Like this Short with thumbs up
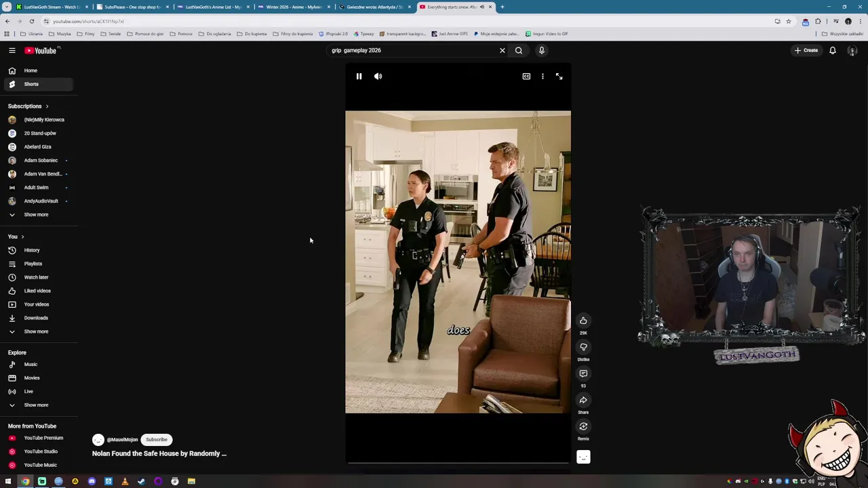 pyautogui.click(x=583, y=321)
